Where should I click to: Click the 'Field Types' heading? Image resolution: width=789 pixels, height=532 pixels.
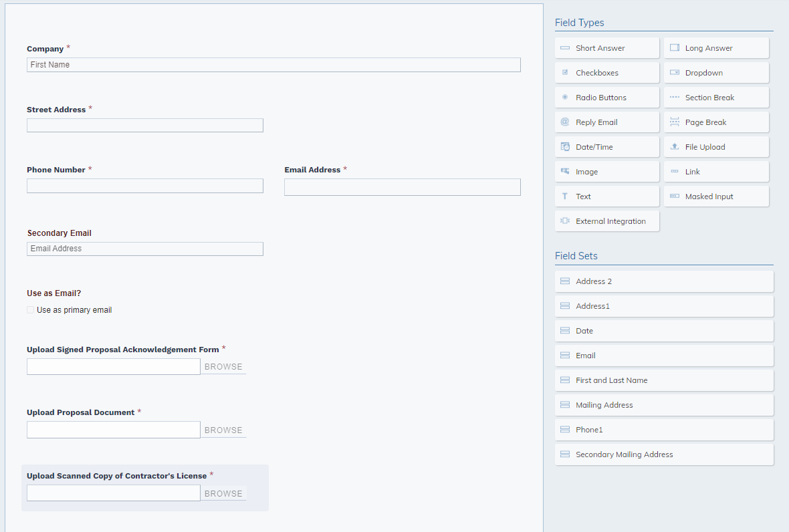tap(579, 23)
